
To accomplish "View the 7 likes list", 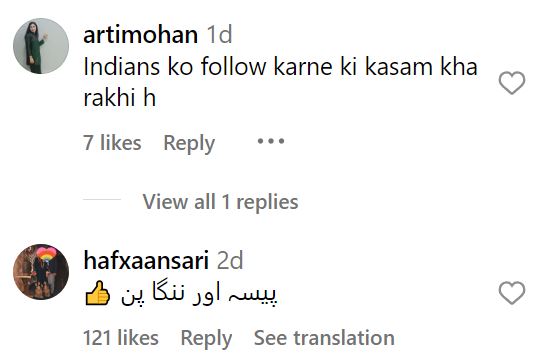I will pos(112,143).
